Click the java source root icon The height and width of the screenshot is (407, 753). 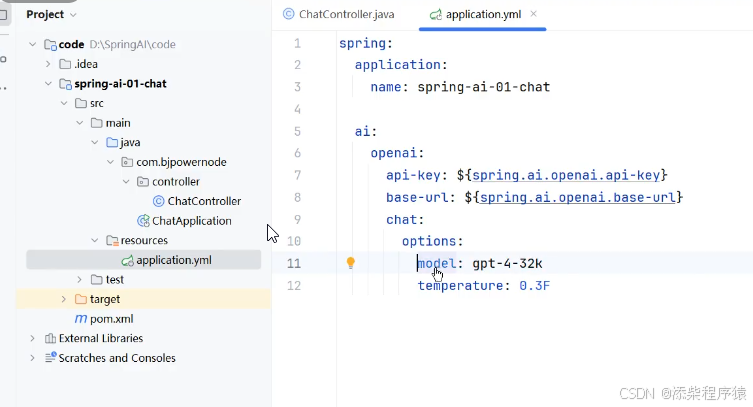[112, 143]
